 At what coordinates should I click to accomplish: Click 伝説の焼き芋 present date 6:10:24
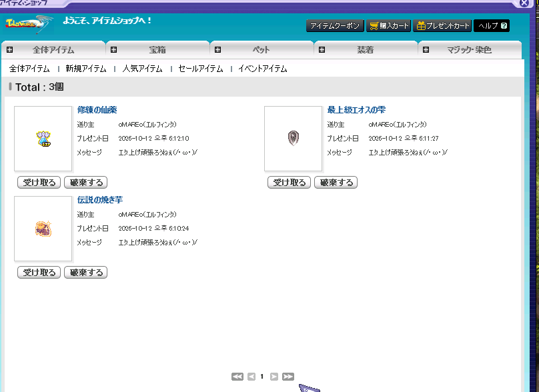[x=153, y=229]
